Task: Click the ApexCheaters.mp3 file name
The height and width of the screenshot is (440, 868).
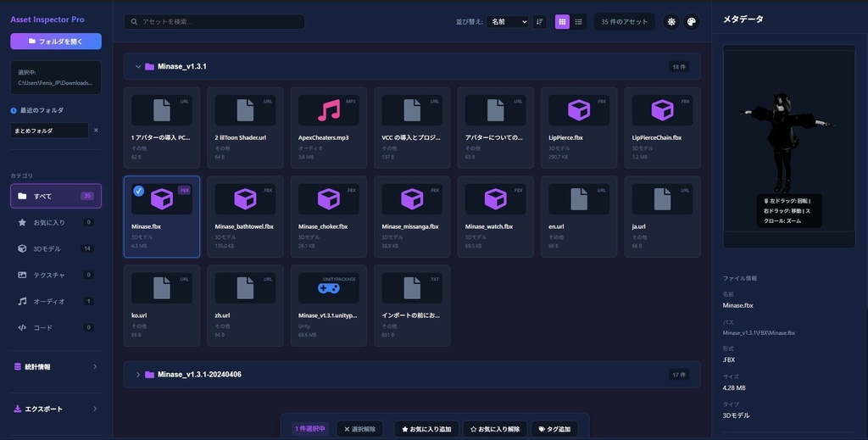Action: point(323,137)
